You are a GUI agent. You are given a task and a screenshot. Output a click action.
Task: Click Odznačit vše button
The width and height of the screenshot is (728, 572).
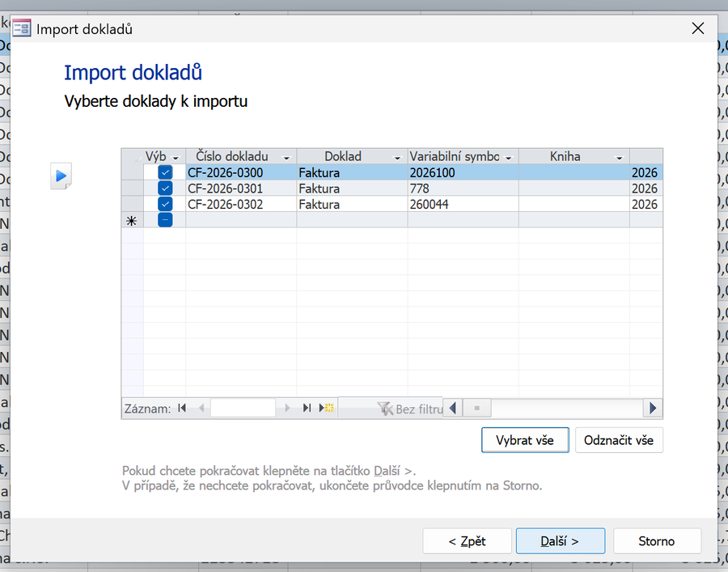tap(619, 440)
